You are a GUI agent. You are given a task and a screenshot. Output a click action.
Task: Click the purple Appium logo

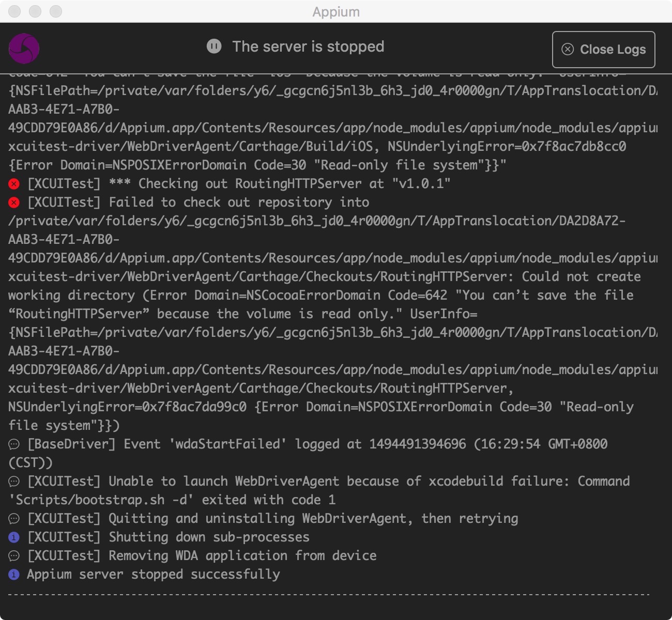[x=24, y=49]
